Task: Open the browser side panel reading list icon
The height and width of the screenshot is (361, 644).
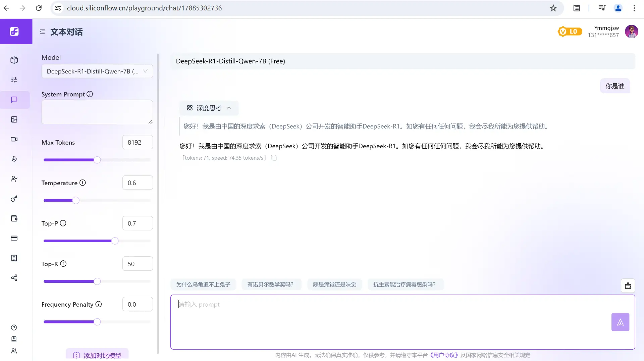Action: 577,8
